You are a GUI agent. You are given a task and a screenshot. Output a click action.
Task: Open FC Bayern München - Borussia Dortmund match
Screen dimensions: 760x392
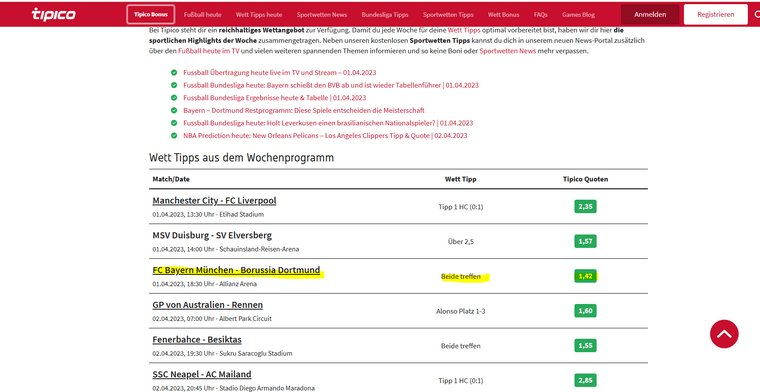point(236,270)
